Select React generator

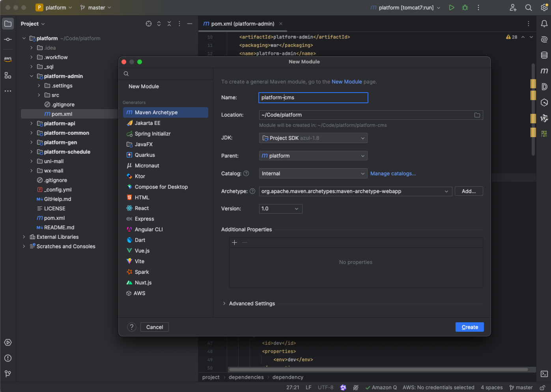[166, 208]
